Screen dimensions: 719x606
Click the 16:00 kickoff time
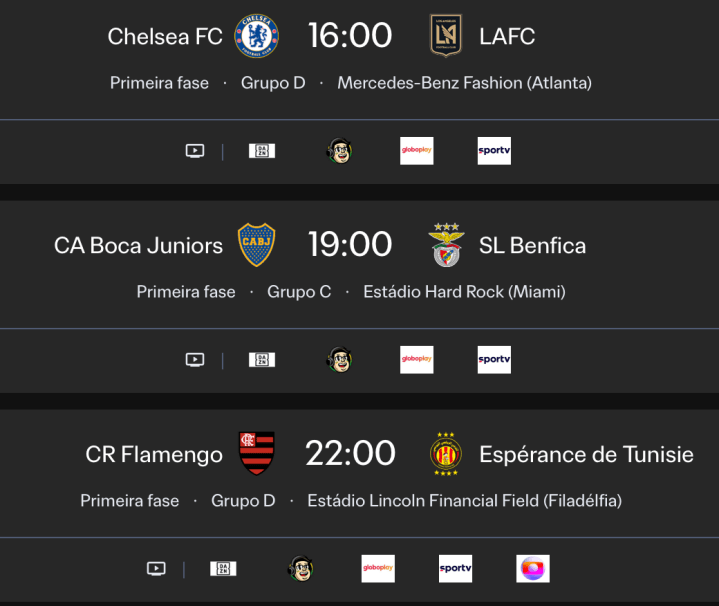(x=350, y=36)
